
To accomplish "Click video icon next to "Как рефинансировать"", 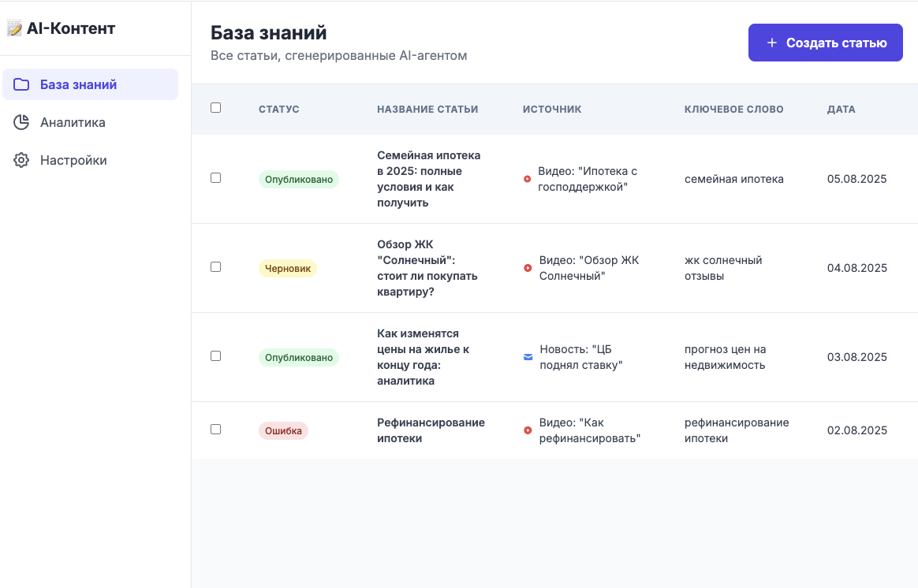I will coord(528,430).
